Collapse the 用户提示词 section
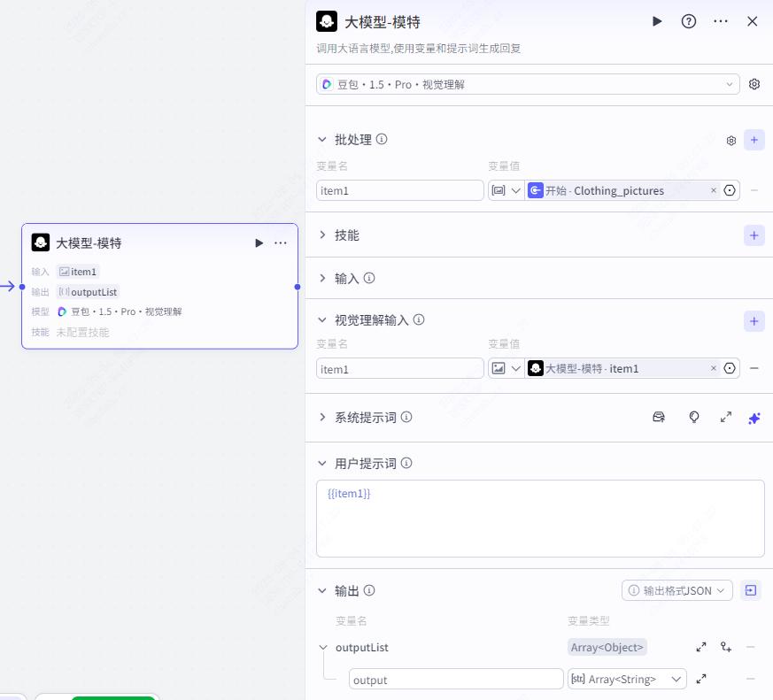The height and width of the screenshot is (700, 773). (322, 463)
